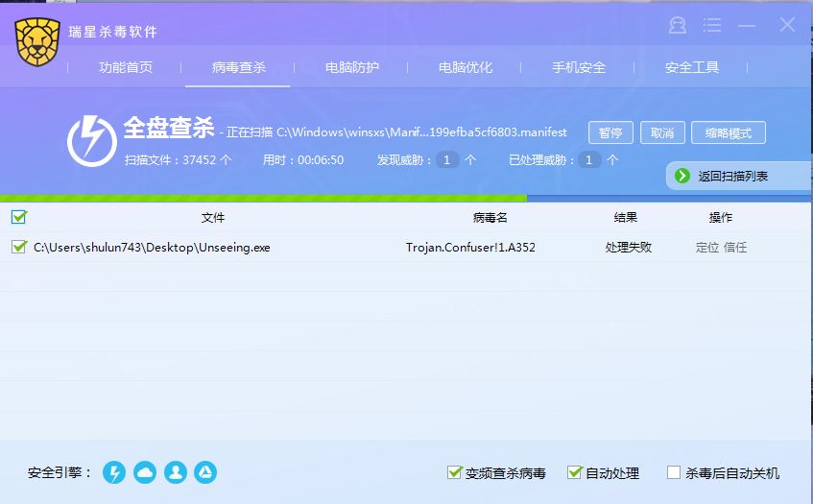Click the 已处理威胁 count badge
This screenshot has width=813, height=504.
pyautogui.click(x=589, y=159)
